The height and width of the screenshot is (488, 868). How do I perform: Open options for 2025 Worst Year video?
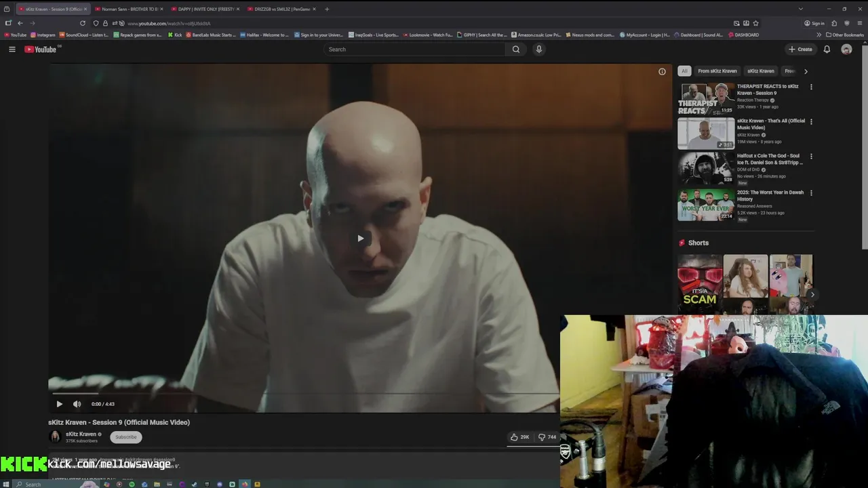pos(811,192)
